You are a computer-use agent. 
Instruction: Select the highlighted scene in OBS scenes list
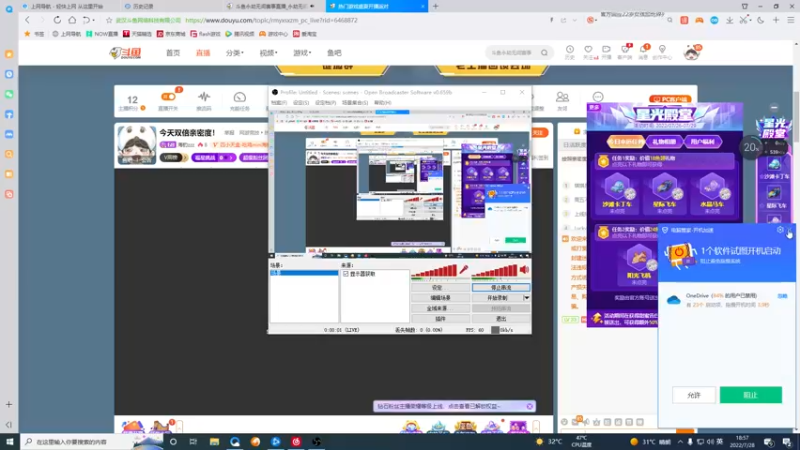pos(304,273)
